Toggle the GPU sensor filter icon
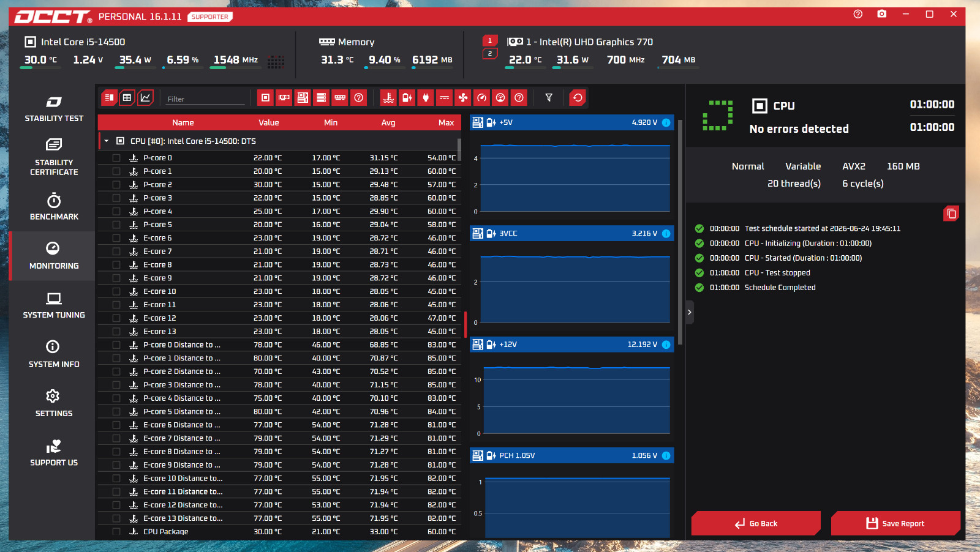980x552 pixels. (284, 97)
